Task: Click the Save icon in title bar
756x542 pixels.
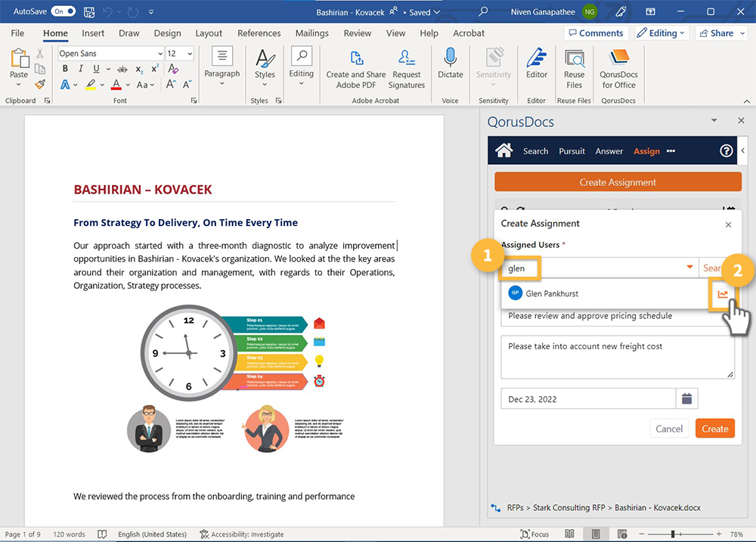Action: [89, 12]
